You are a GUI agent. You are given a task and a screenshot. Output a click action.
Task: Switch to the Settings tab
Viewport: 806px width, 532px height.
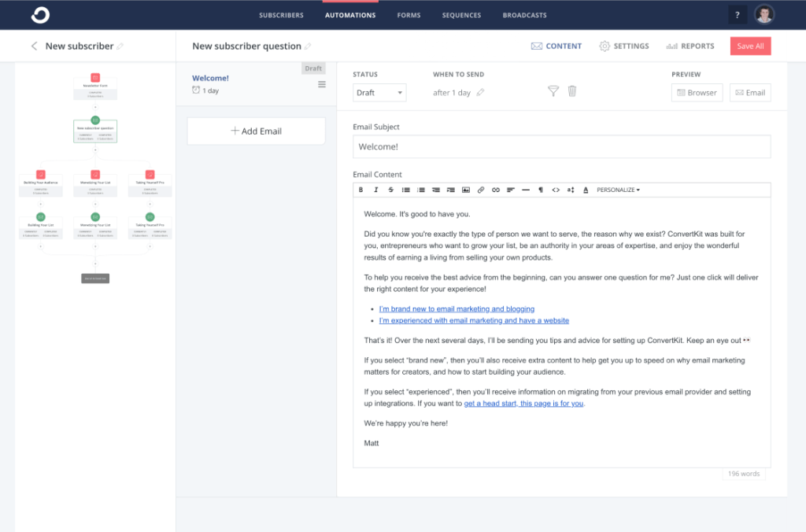(623, 46)
